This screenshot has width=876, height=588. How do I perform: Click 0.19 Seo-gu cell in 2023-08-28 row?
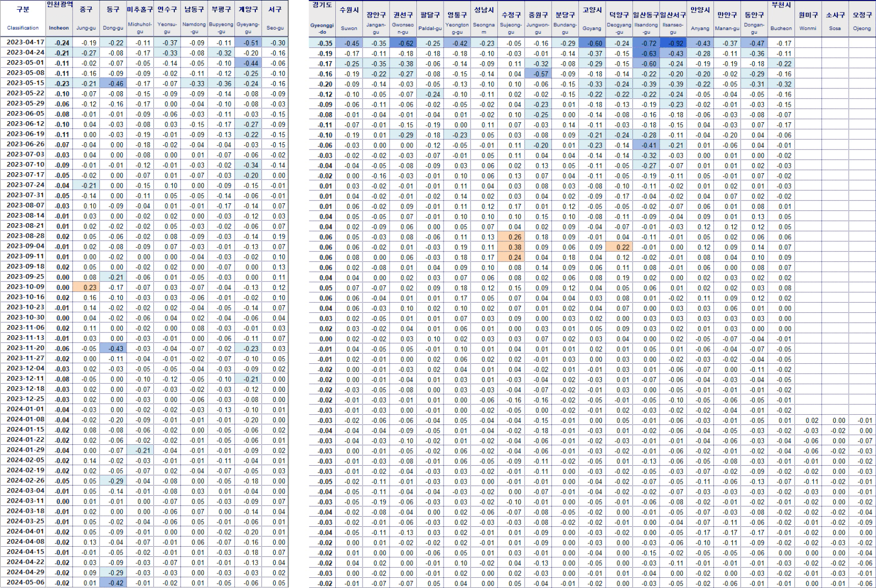click(275, 236)
